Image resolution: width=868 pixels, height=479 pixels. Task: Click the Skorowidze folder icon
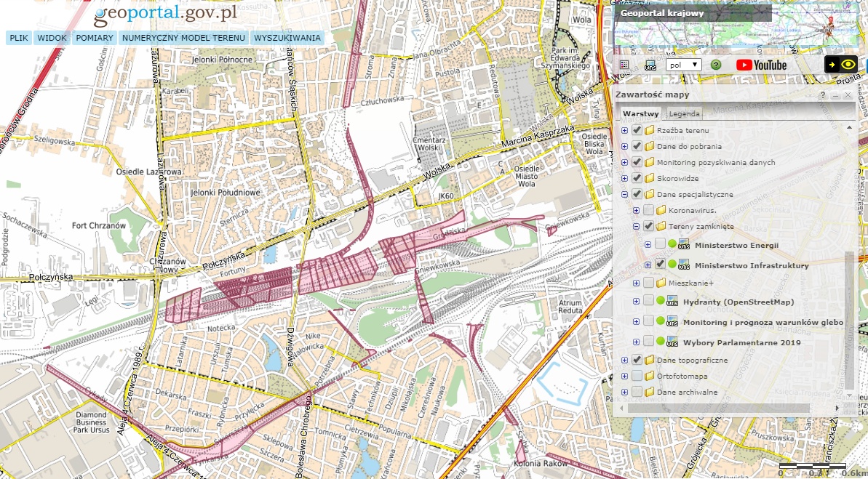tap(649, 179)
